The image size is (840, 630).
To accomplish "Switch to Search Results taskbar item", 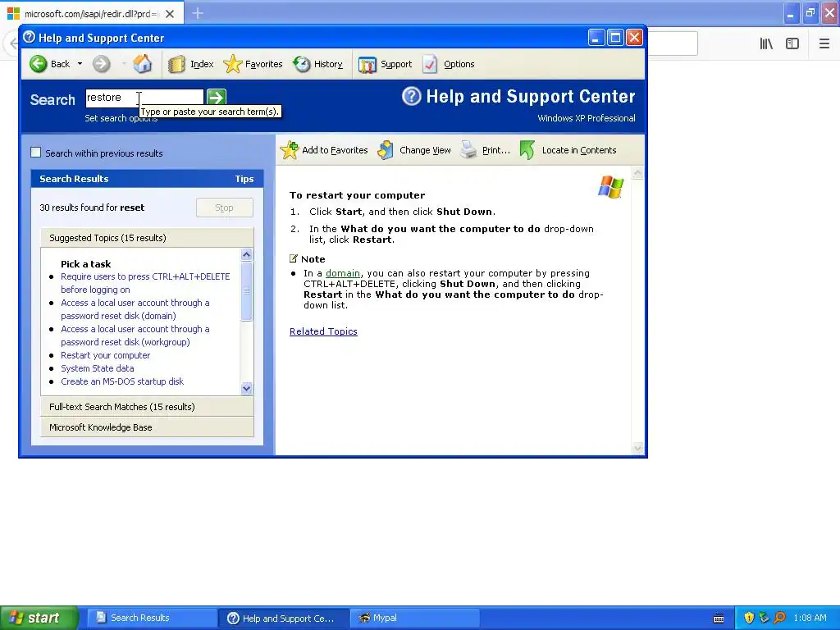I will coord(152,619).
